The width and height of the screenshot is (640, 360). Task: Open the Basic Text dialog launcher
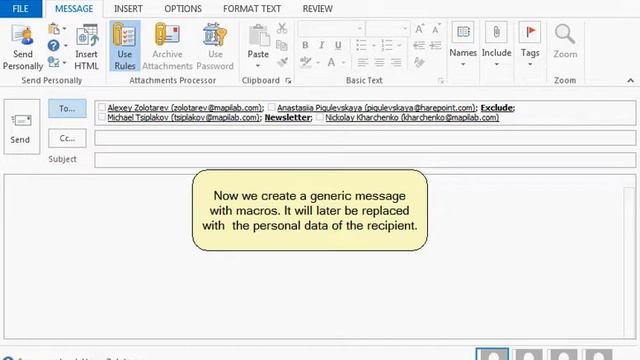tap(441, 81)
